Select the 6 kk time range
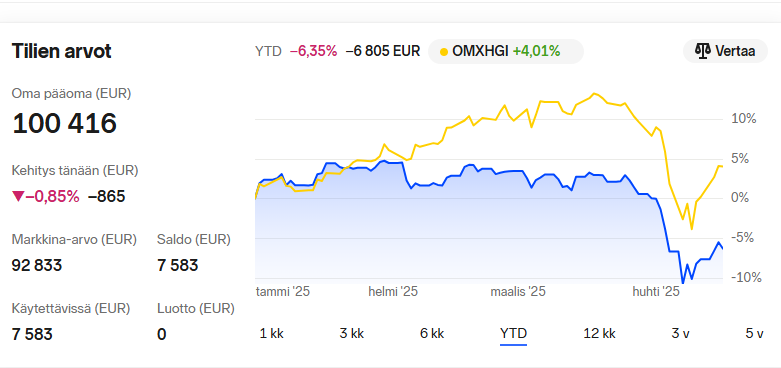781x368 pixels. click(432, 334)
